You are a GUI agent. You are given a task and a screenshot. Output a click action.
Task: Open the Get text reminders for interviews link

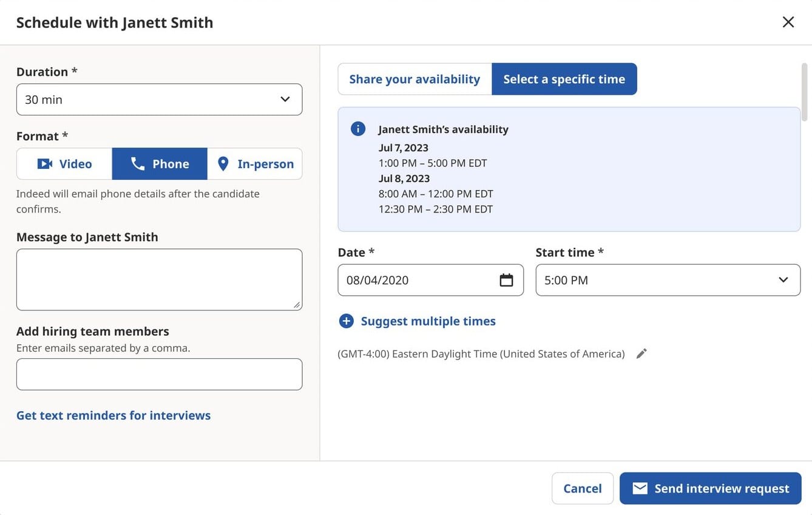[x=113, y=415]
